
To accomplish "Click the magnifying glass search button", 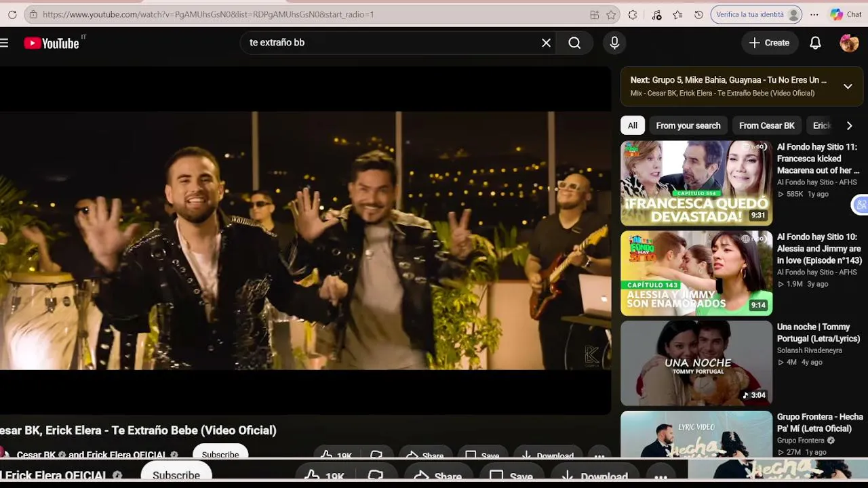I will [x=574, y=43].
